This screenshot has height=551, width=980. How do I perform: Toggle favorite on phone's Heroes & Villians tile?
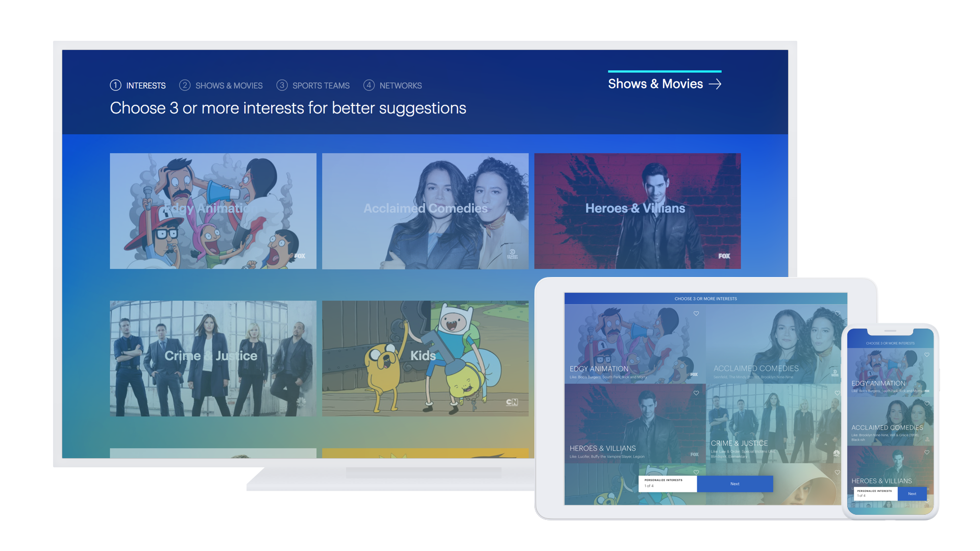(x=926, y=453)
